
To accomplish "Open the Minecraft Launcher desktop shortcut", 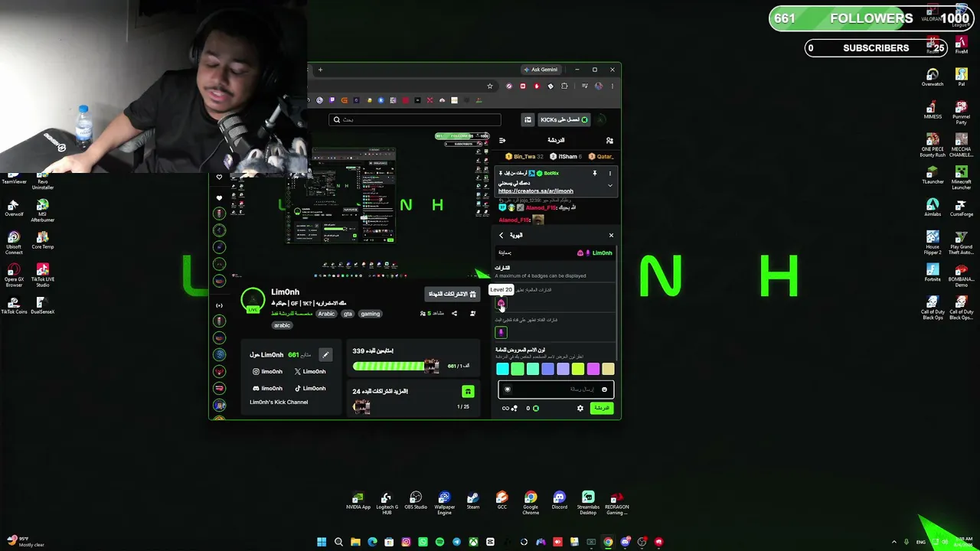I will 962,178.
